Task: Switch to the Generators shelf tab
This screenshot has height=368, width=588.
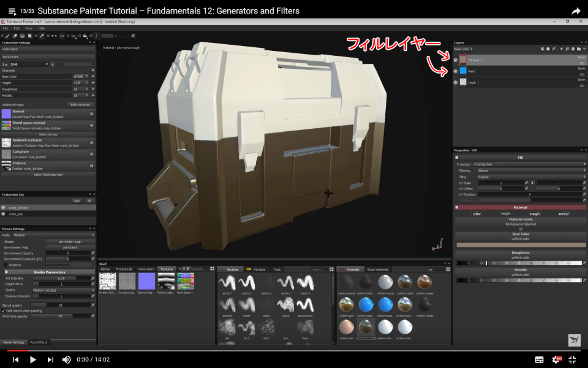Action: click(146, 269)
